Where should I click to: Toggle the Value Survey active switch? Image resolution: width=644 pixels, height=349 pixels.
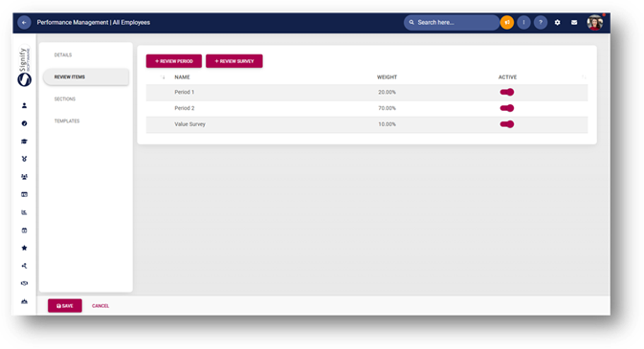(507, 124)
